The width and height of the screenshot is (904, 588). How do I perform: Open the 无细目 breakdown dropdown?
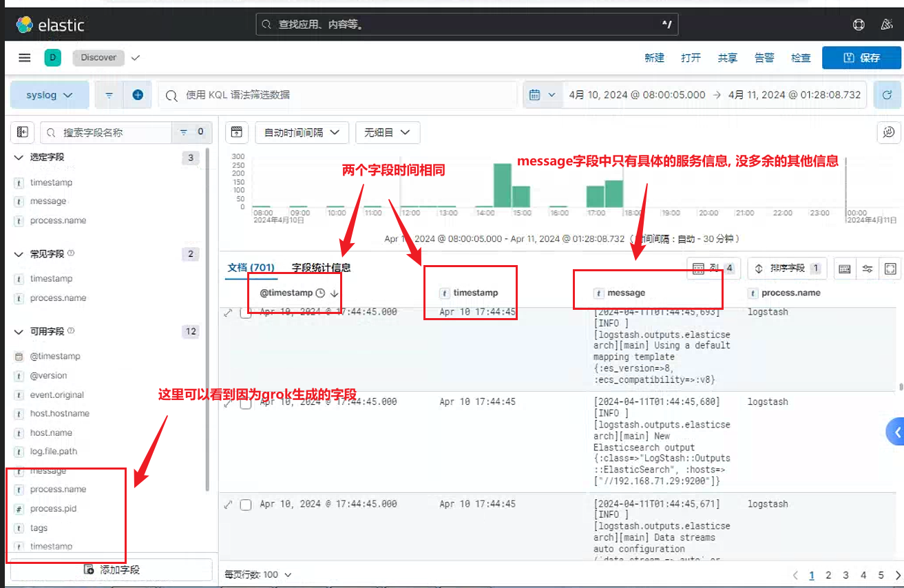[388, 132]
